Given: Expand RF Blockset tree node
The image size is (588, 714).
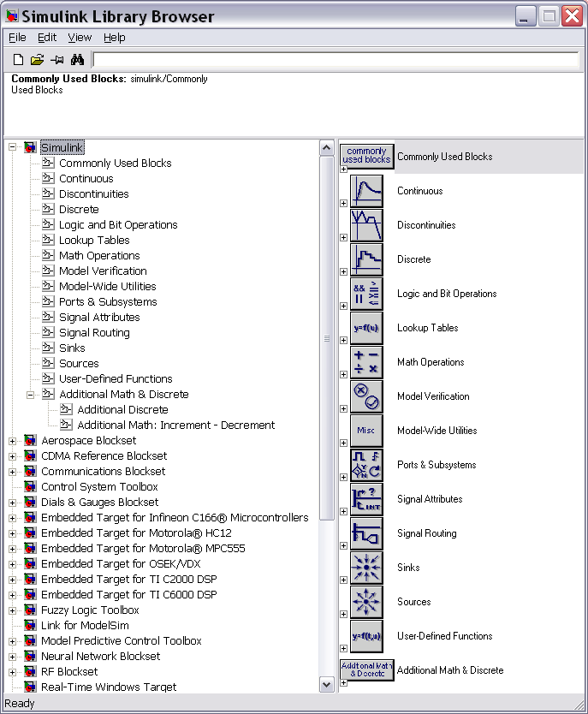Looking at the screenshot, I should pos(12,672).
